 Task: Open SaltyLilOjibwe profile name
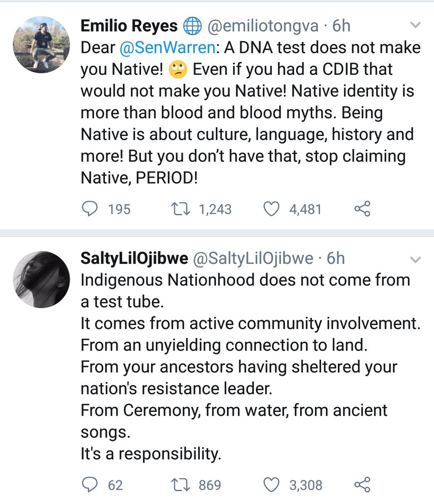(x=134, y=259)
